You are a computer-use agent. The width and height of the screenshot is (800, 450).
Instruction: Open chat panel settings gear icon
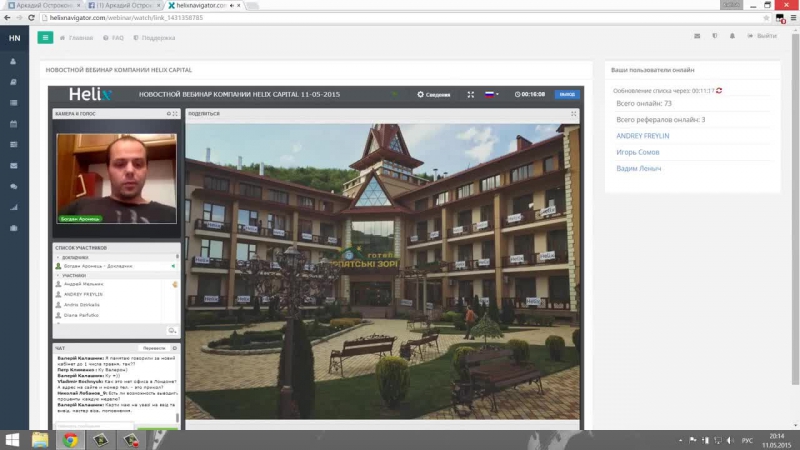click(174, 348)
